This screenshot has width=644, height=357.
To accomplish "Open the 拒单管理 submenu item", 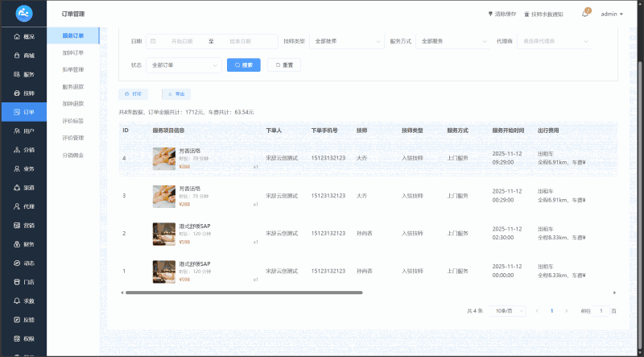I will point(73,69).
